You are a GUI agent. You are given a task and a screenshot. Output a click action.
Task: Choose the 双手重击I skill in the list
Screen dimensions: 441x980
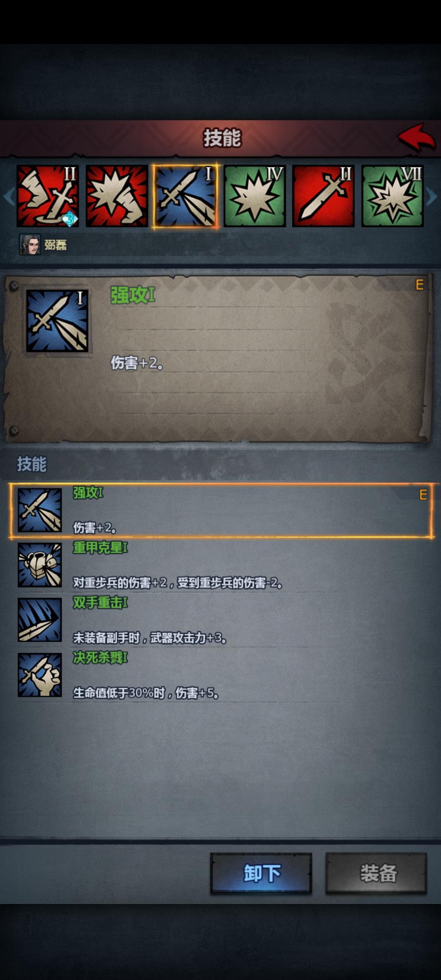pos(221,620)
